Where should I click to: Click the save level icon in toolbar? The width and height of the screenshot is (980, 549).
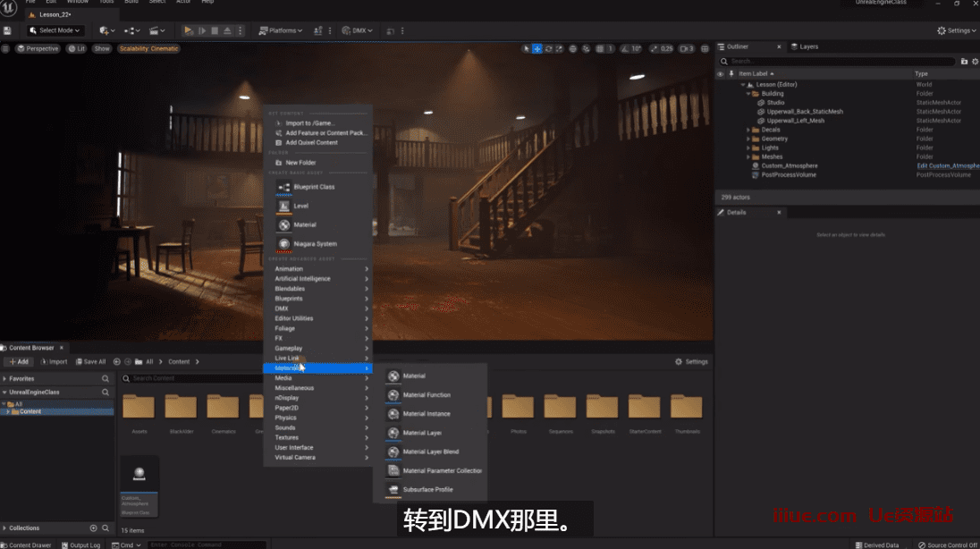pos(7,30)
